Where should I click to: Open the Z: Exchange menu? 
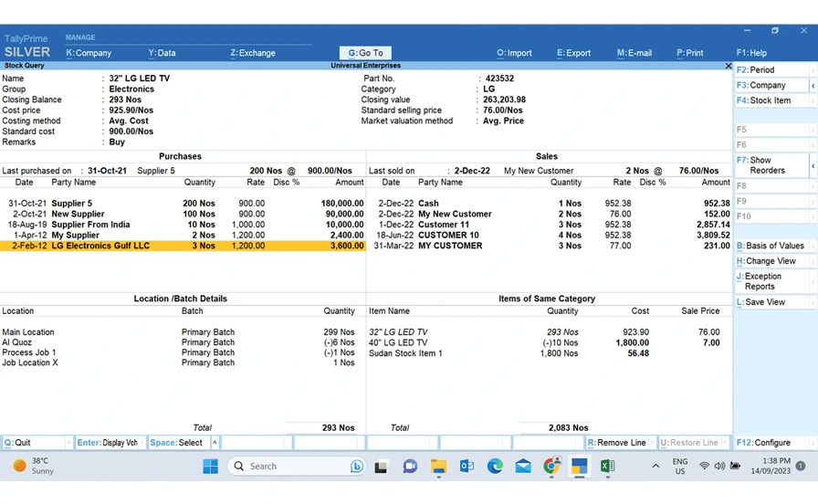253,53
